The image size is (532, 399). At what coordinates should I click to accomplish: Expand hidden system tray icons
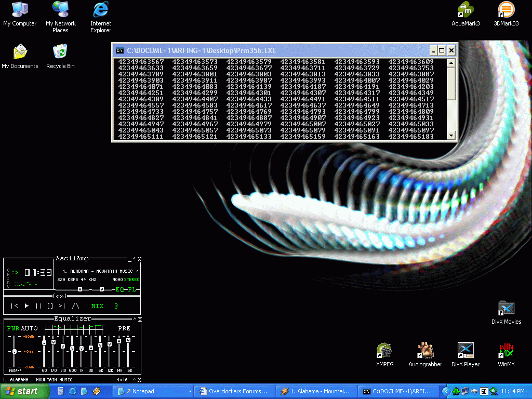pyautogui.click(x=445, y=391)
